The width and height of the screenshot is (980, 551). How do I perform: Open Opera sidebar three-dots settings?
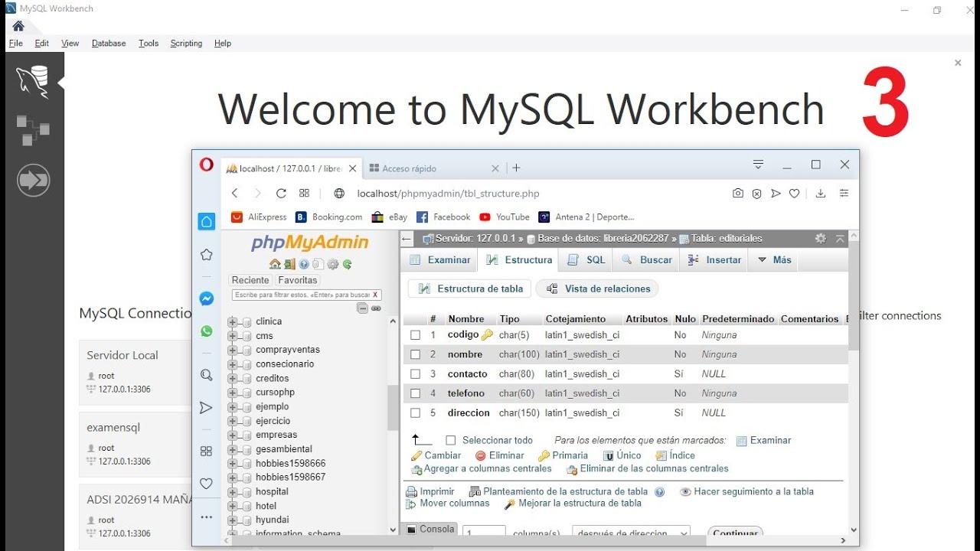point(206,517)
